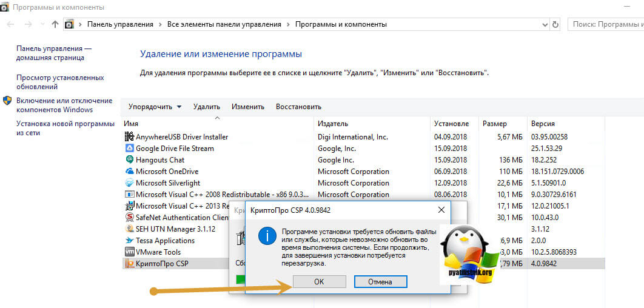Screen dimensions: 644x308
Task: Click the VMware Tools icon
Action: point(129,252)
